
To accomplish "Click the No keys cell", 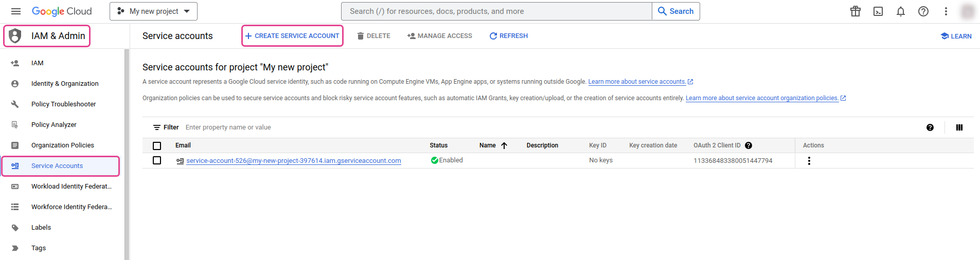I will 601,160.
